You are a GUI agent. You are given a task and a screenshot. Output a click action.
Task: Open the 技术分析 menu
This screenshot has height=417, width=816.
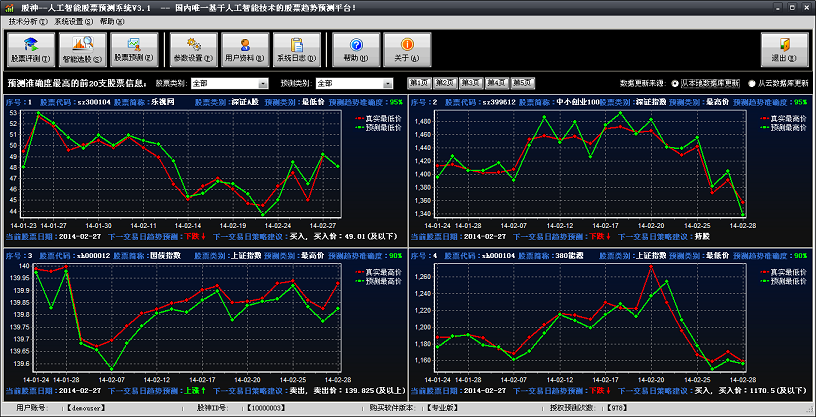[x=28, y=21]
